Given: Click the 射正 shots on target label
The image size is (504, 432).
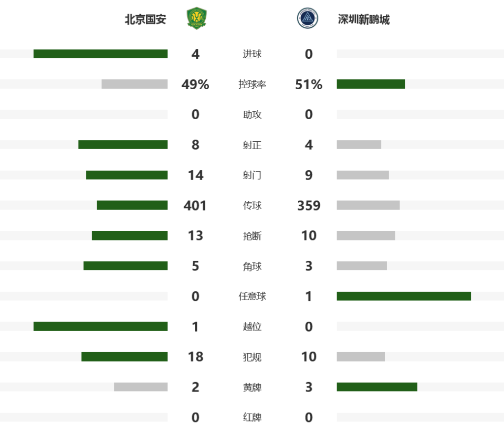Looking at the screenshot, I should click(x=252, y=145).
